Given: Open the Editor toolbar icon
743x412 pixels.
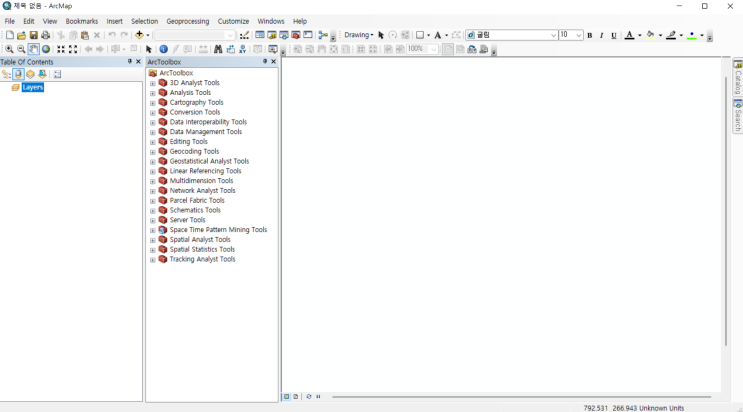Looking at the screenshot, I should coord(244,35).
